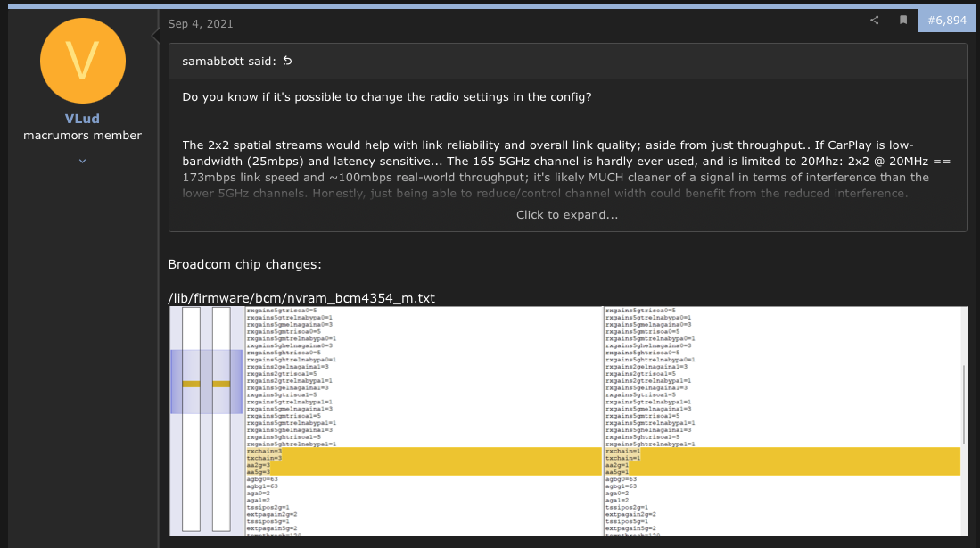Click 'samabbott said:' quote header
The width and height of the screenshot is (980, 548).
click(x=229, y=62)
